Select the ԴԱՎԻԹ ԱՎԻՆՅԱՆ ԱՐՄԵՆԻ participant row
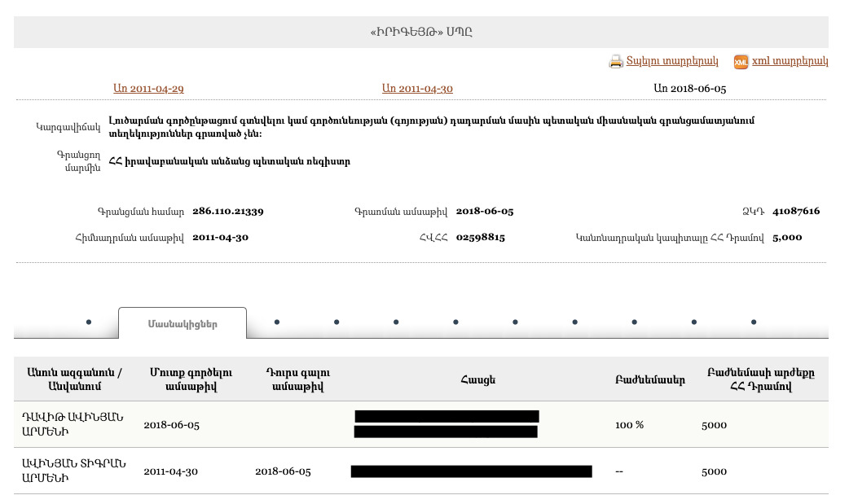The width and height of the screenshot is (849, 504). coord(73,424)
